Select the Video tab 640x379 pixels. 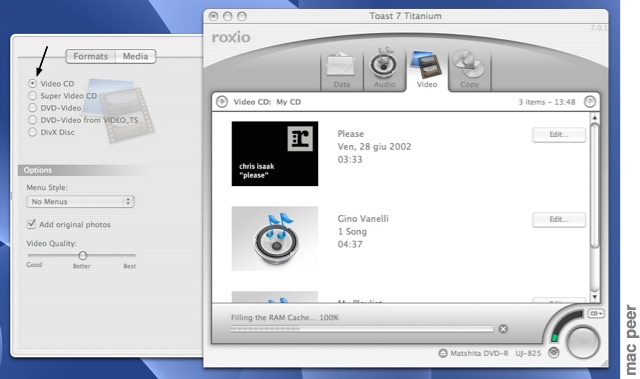click(427, 70)
